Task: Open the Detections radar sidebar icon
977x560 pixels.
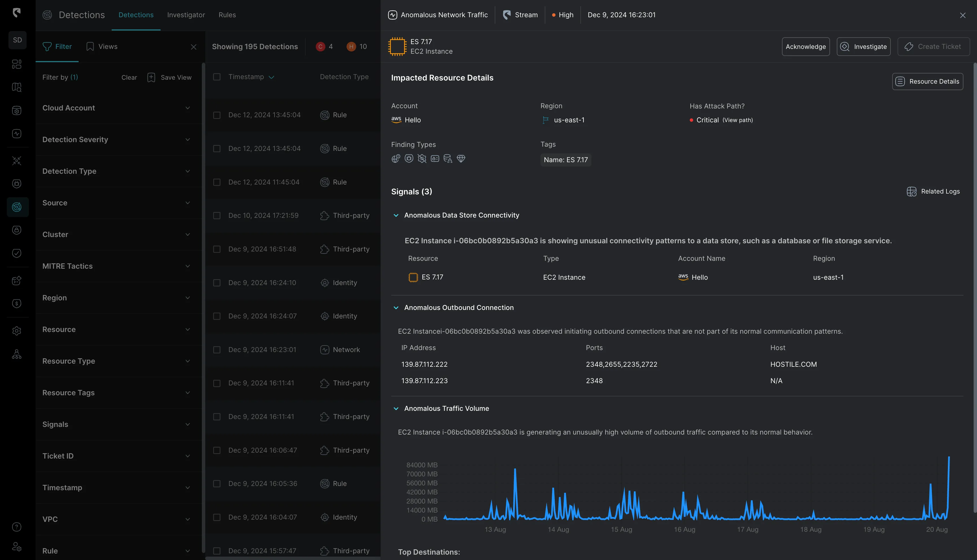Action: [x=17, y=207]
